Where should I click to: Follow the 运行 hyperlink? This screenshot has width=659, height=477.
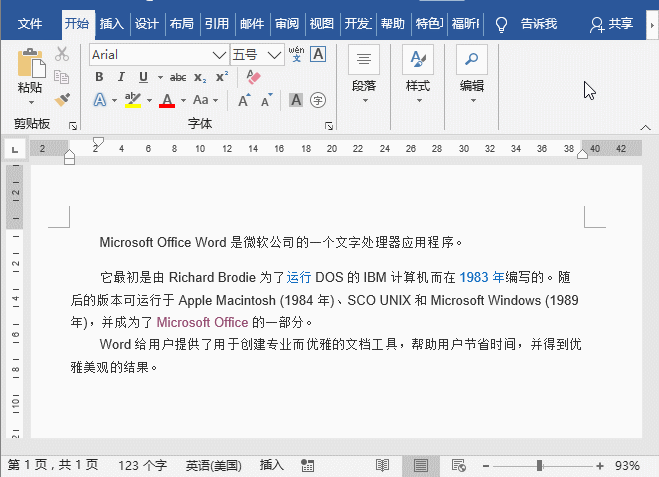299,277
